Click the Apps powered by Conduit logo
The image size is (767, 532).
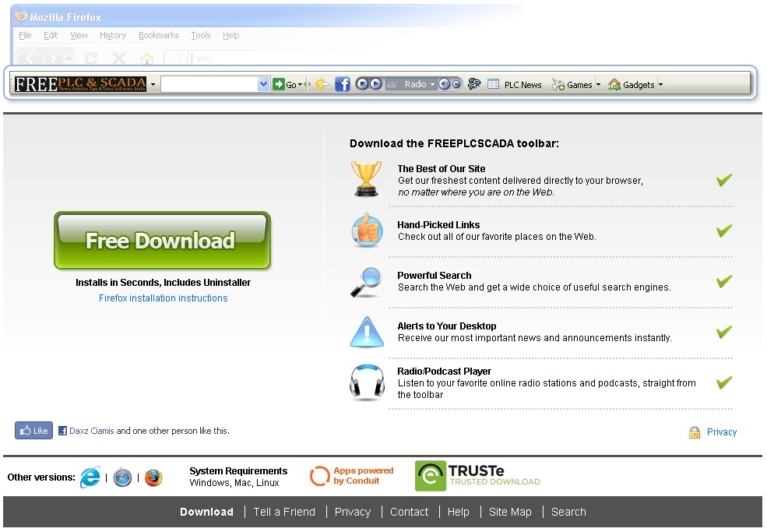click(352, 476)
